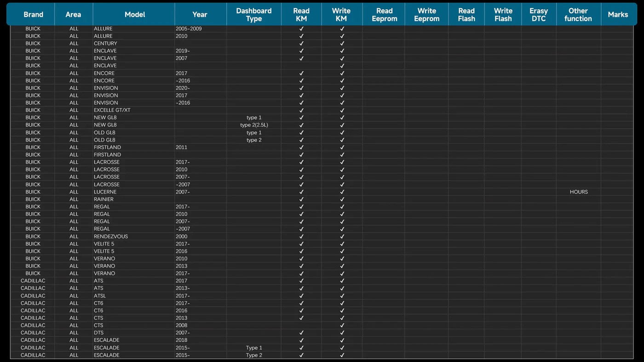
Task: Click Write KM checkmark for Buick Rendezvous
Action: coord(342,237)
